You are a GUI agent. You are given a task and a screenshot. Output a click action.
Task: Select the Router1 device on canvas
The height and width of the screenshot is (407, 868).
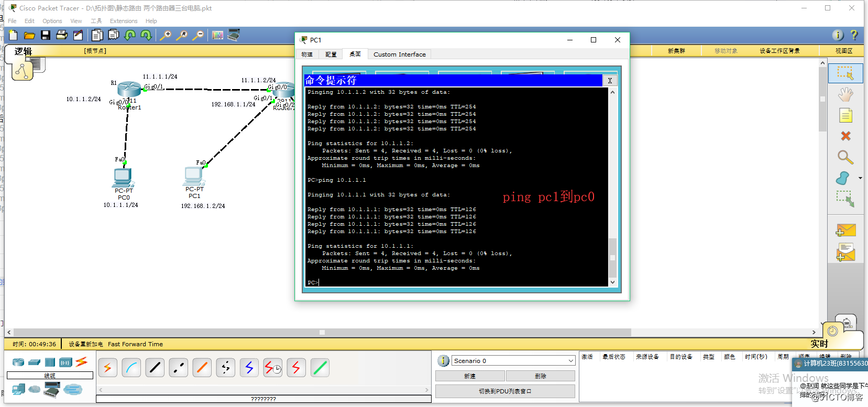129,89
